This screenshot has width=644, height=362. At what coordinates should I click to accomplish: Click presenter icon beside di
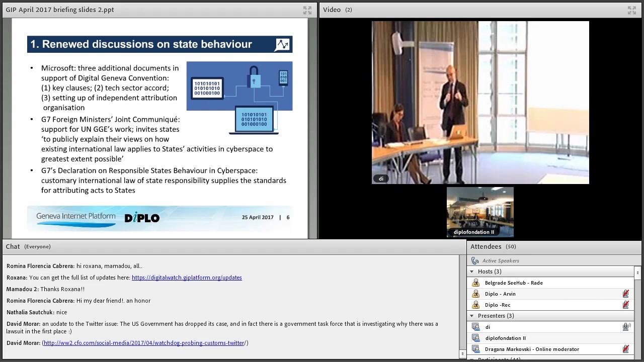click(476, 327)
